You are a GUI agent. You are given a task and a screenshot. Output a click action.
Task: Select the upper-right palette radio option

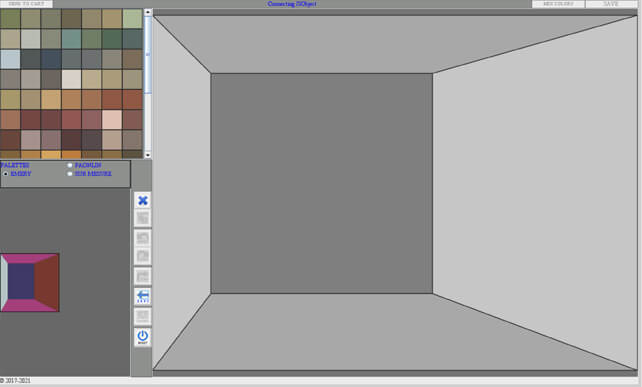click(x=70, y=165)
